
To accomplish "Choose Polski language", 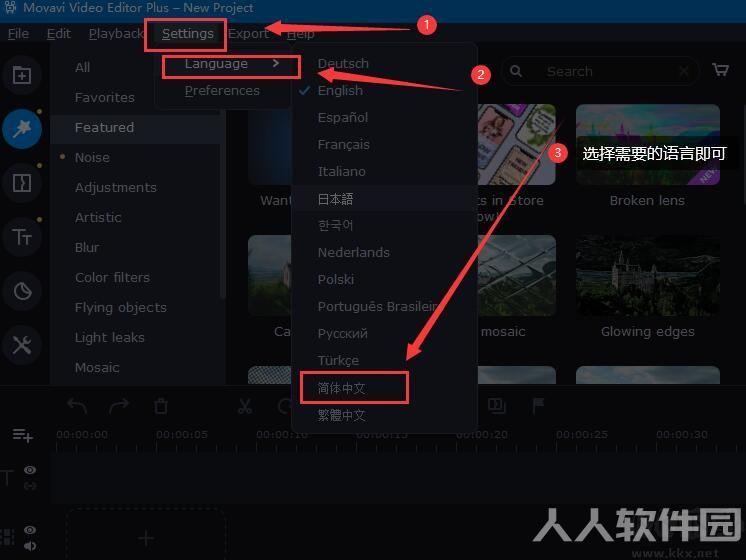I will (384, 279).
